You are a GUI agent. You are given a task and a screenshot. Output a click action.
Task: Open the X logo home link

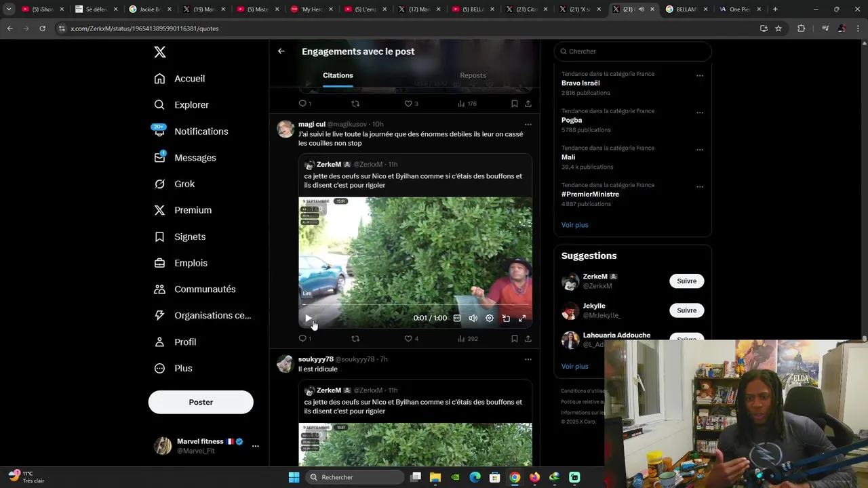160,52
